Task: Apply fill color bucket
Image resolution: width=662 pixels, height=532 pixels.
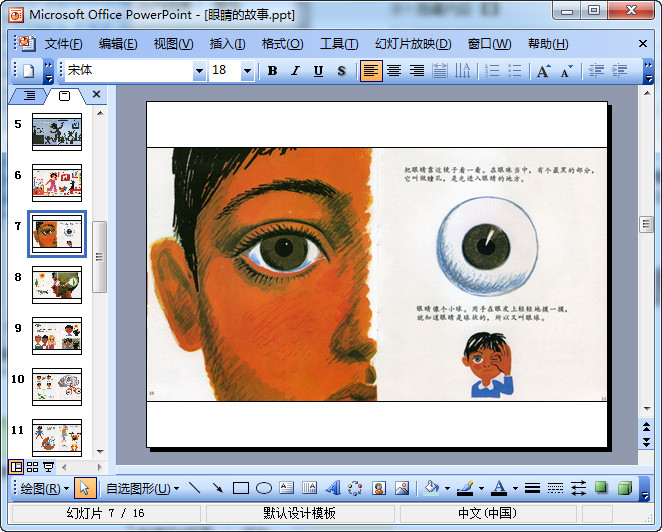Action: click(x=431, y=489)
